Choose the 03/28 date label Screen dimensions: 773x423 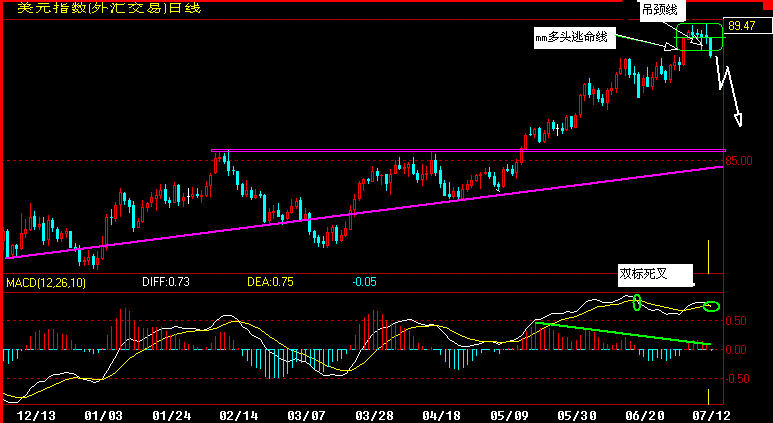(374, 415)
